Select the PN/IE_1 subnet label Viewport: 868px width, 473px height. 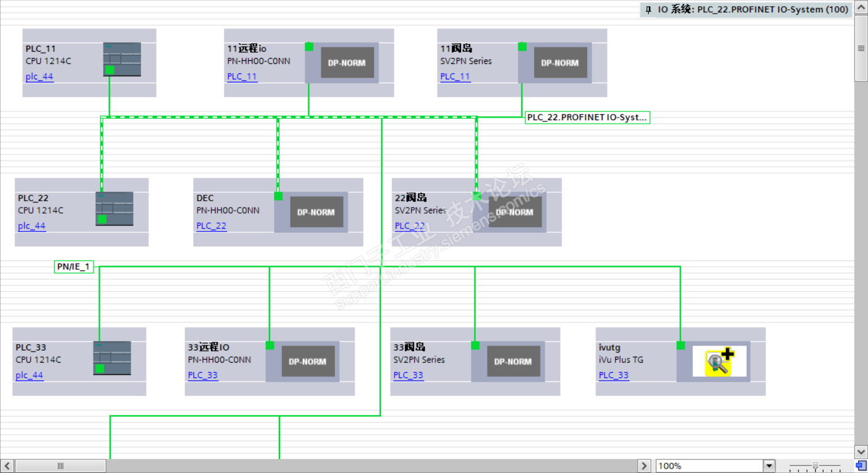pos(74,267)
